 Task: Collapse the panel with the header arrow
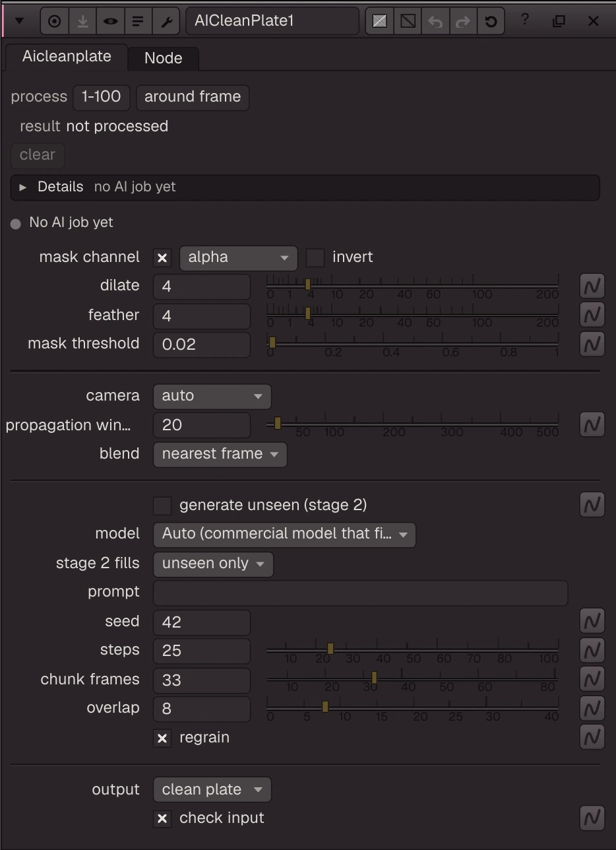[x=19, y=21]
